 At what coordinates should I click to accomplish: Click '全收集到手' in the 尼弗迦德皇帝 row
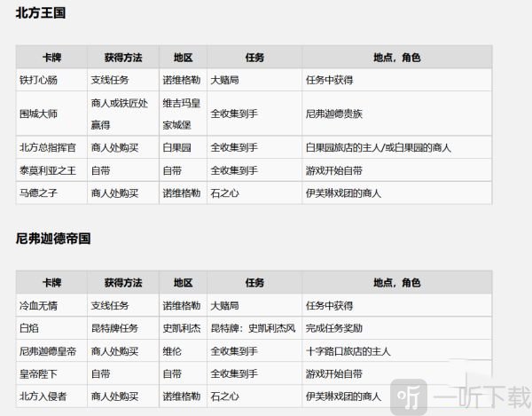(234, 351)
